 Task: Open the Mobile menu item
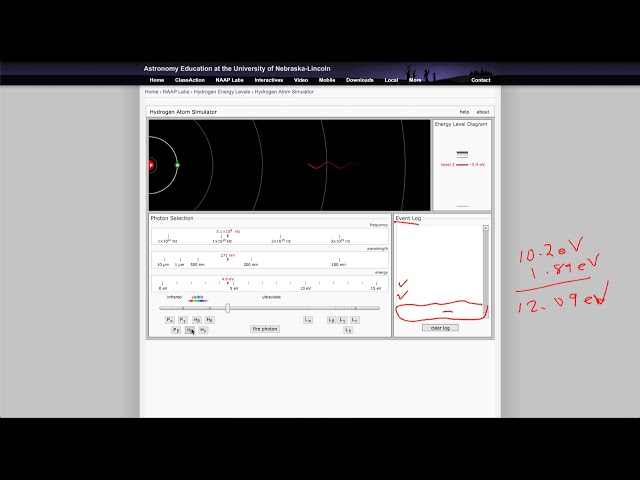tap(327, 80)
